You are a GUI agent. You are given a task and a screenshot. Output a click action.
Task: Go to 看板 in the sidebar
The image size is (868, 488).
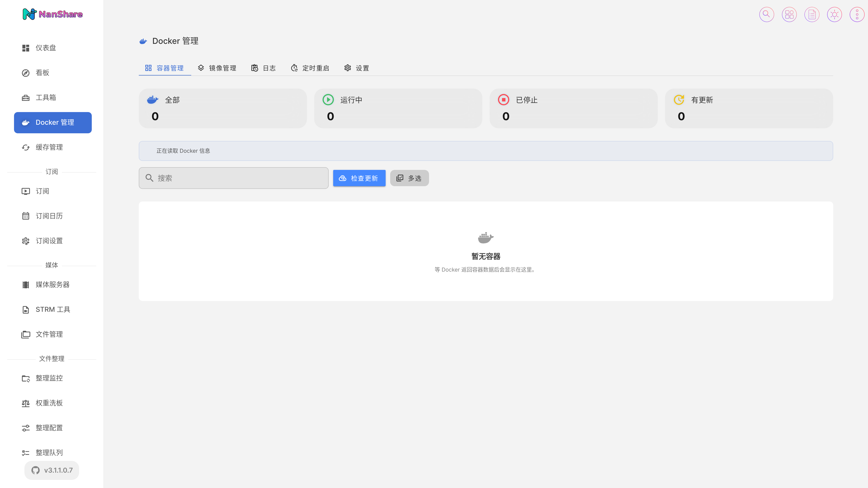click(x=53, y=73)
